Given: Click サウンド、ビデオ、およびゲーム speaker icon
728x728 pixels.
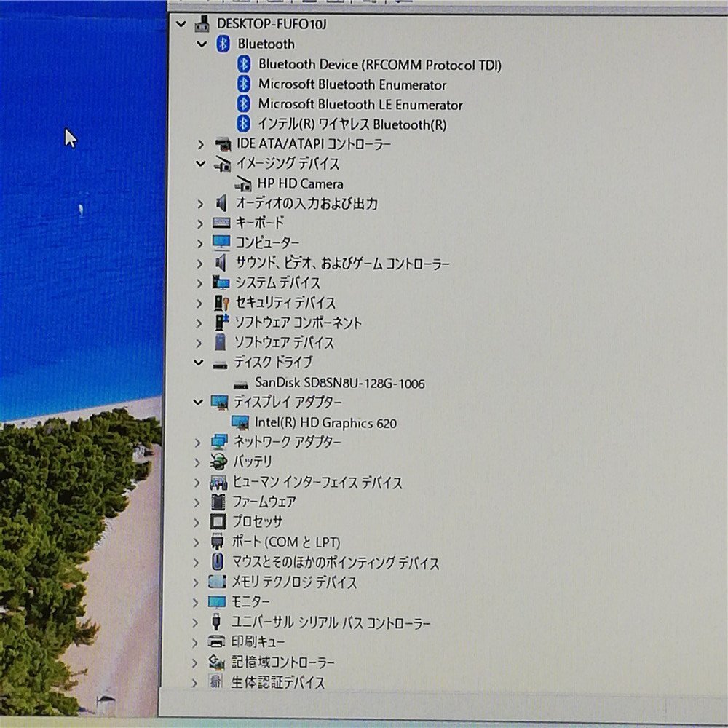Looking at the screenshot, I should click(221, 263).
